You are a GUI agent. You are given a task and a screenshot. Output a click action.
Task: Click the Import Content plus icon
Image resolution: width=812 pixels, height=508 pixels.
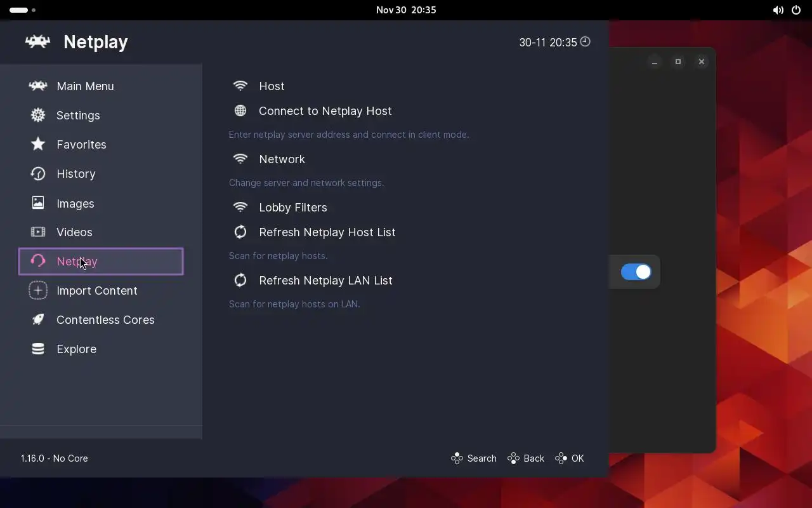[x=38, y=290]
